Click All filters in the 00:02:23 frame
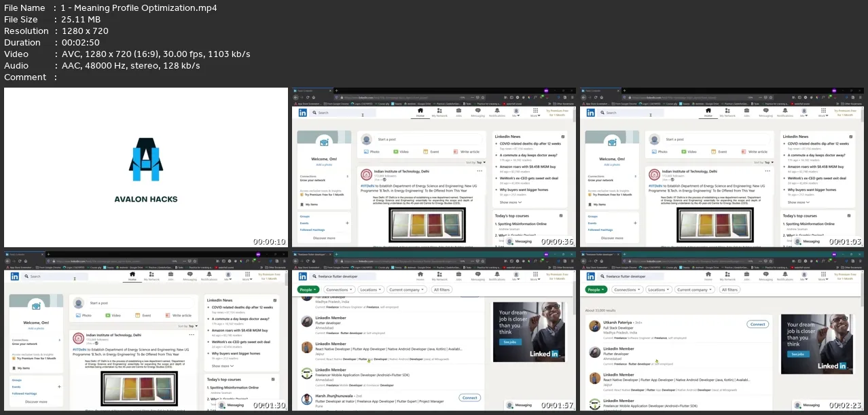The image size is (868, 415). click(729, 290)
